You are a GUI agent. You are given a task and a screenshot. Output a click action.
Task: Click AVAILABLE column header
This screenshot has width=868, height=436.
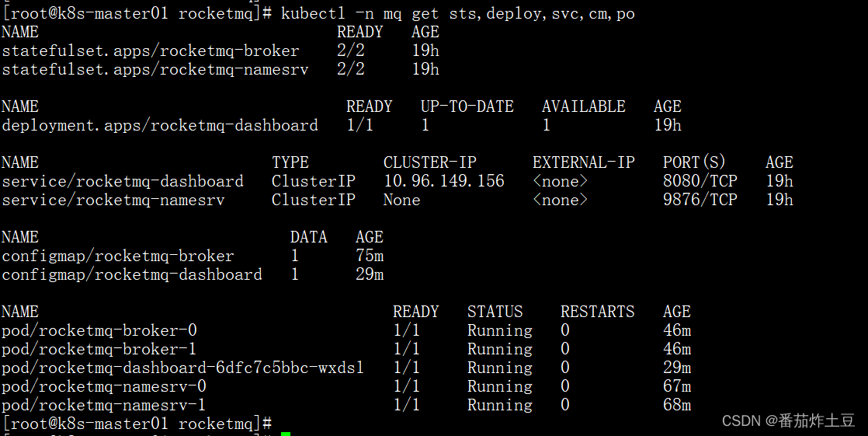click(x=583, y=106)
